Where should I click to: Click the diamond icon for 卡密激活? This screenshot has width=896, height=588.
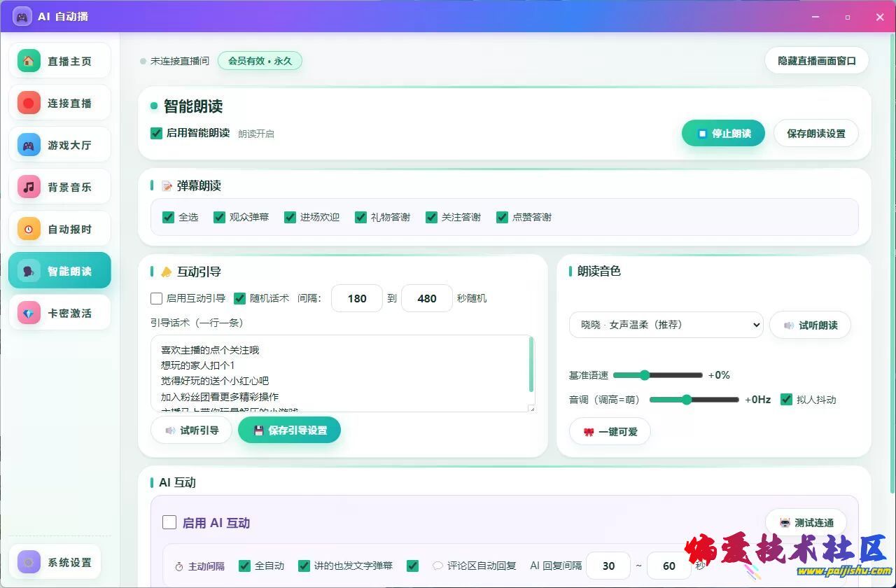(x=29, y=313)
